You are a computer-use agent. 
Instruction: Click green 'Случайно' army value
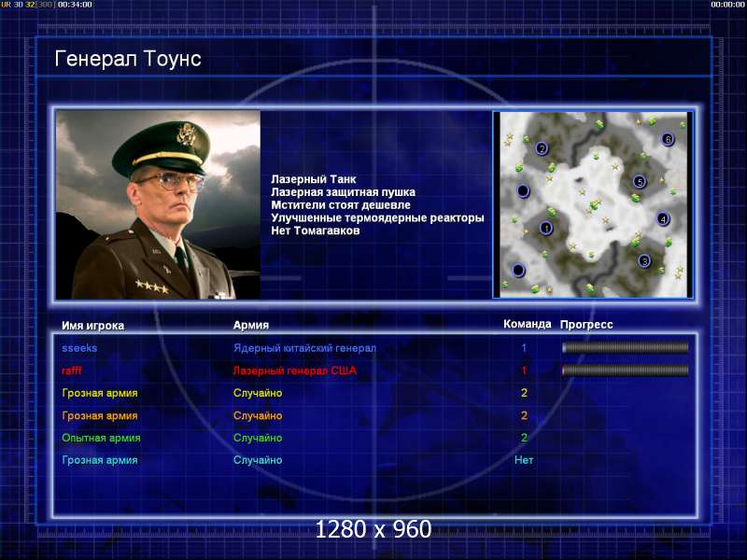(x=258, y=438)
